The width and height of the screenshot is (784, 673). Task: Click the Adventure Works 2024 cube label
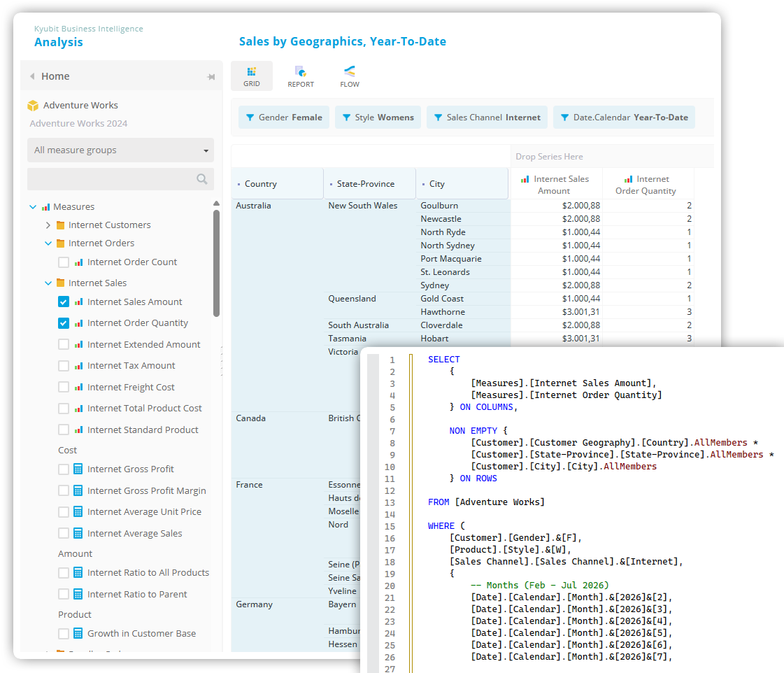coord(78,124)
